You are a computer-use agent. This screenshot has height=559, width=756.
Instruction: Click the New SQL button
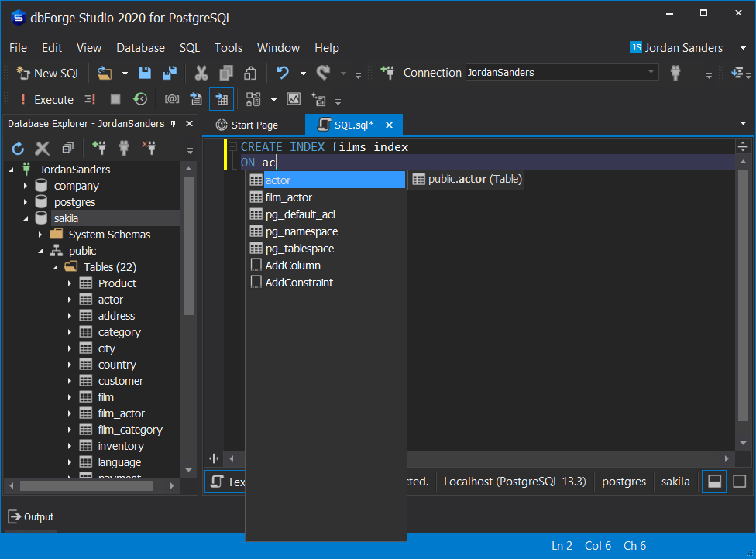[48, 74]
